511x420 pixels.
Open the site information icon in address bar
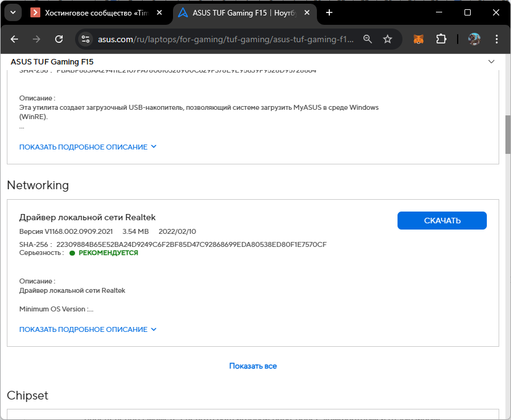[x=86, y=39]
